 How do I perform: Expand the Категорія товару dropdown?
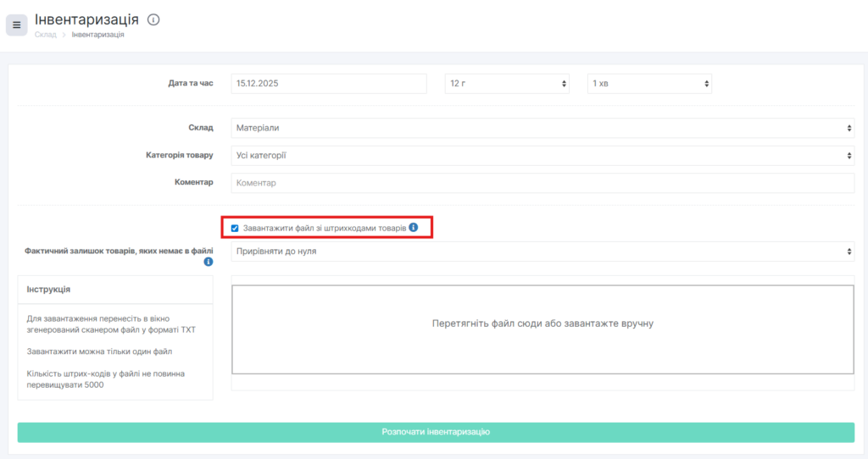pyautogui.click(x=542, y=156)
